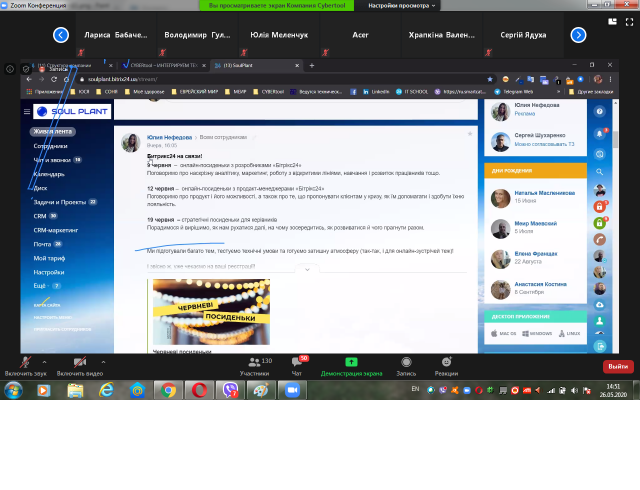
Task: Show previous participants with left arrow
Action: pos(61,35)
